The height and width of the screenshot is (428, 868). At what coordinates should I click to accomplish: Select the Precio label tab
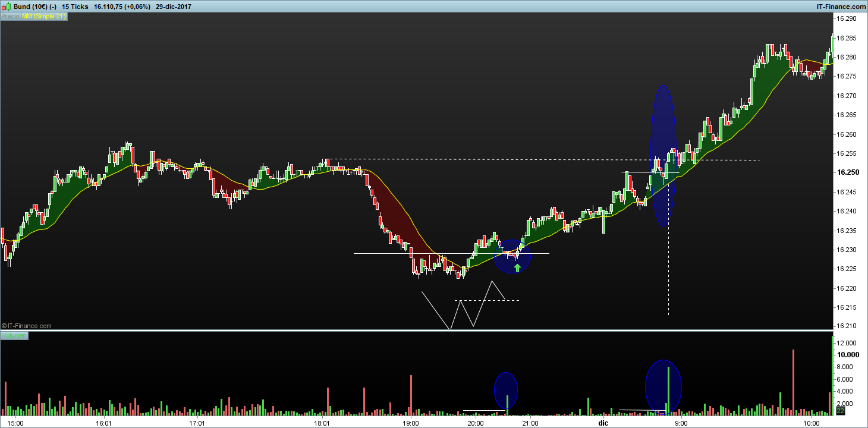10,17
